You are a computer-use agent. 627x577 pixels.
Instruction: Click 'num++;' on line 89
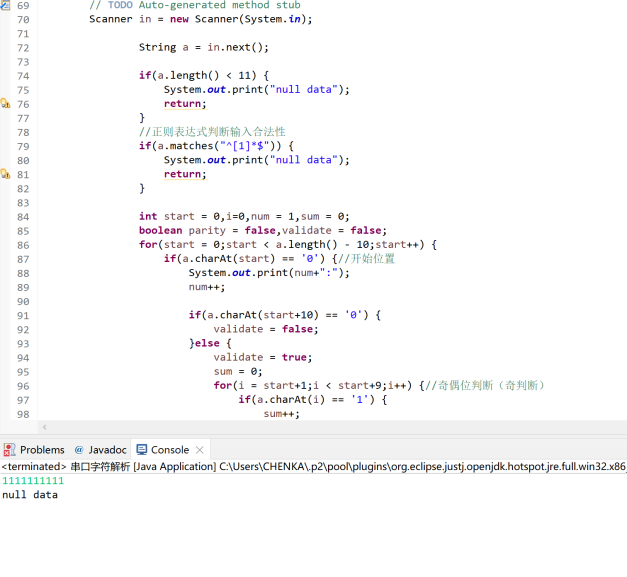[207, 287]
